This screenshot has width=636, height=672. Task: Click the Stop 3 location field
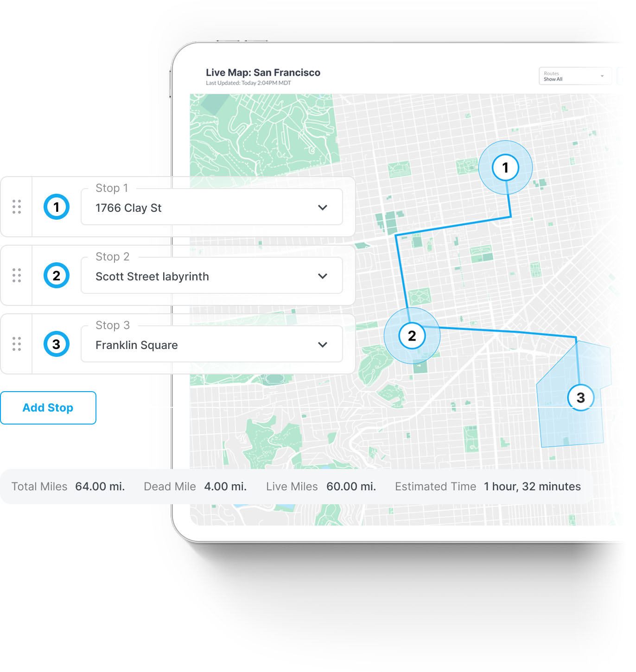199,345
